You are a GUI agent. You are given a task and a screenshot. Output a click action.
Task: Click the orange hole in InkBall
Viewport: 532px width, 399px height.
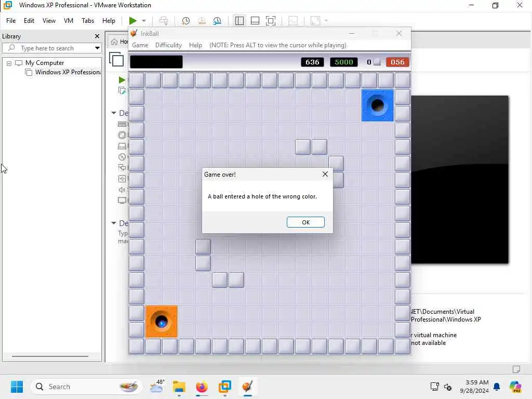click(162, 322)
